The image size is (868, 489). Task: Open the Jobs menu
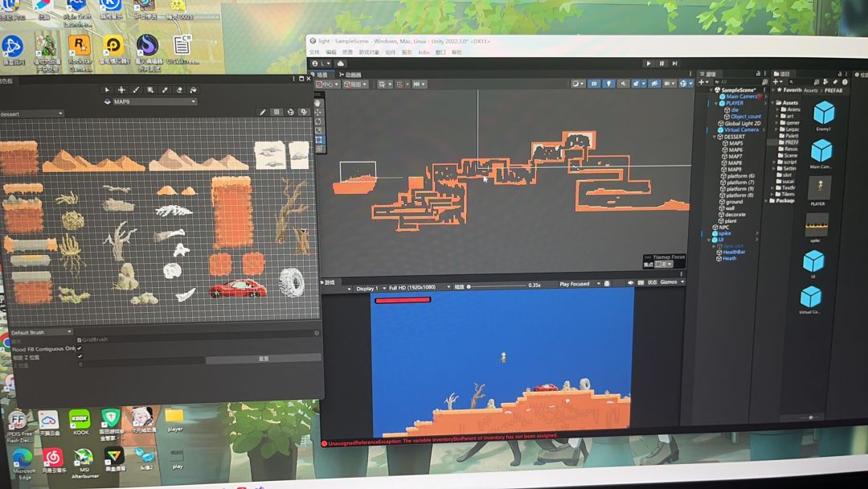(x=424, y=52)
